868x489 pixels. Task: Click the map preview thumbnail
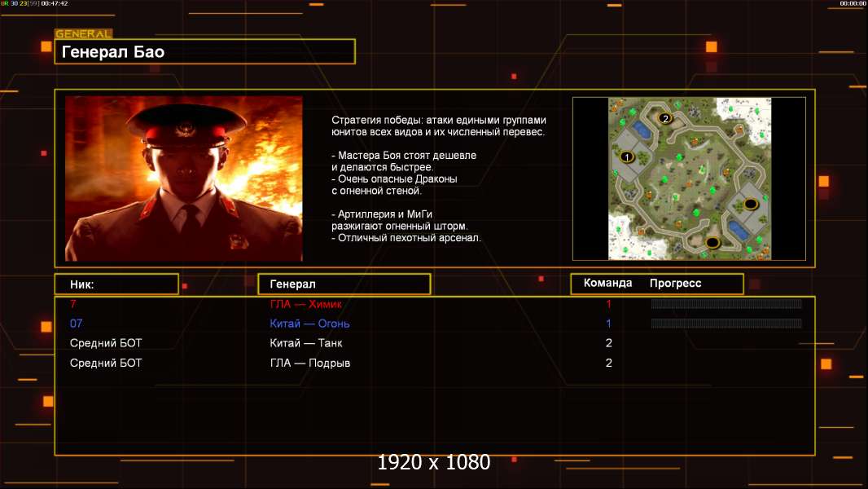689,178
